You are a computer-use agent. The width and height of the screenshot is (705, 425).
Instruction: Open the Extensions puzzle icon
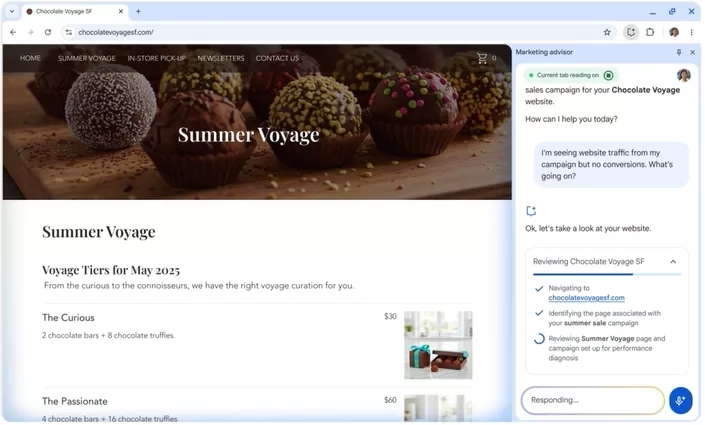[650, 32]
